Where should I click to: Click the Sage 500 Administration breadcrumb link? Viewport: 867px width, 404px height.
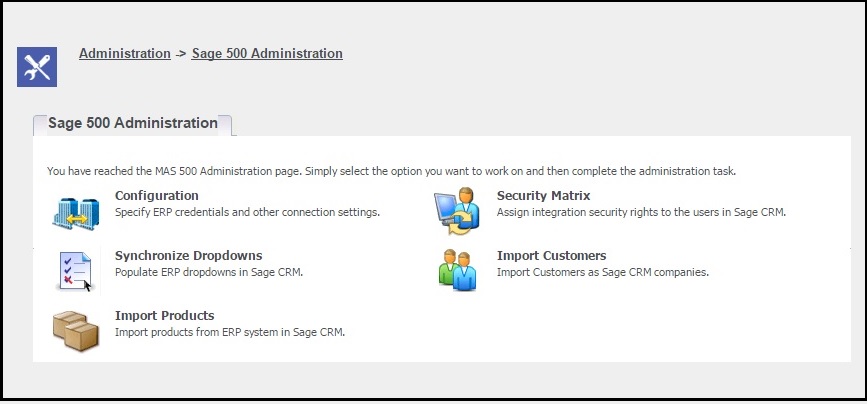point(267,54)
